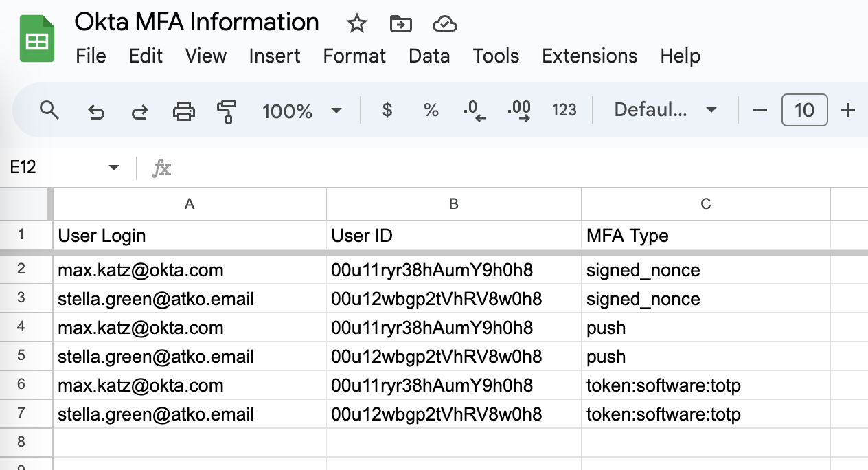Print the spreadsheet
The width and height of the screenshot is (868, 470).
183,110
